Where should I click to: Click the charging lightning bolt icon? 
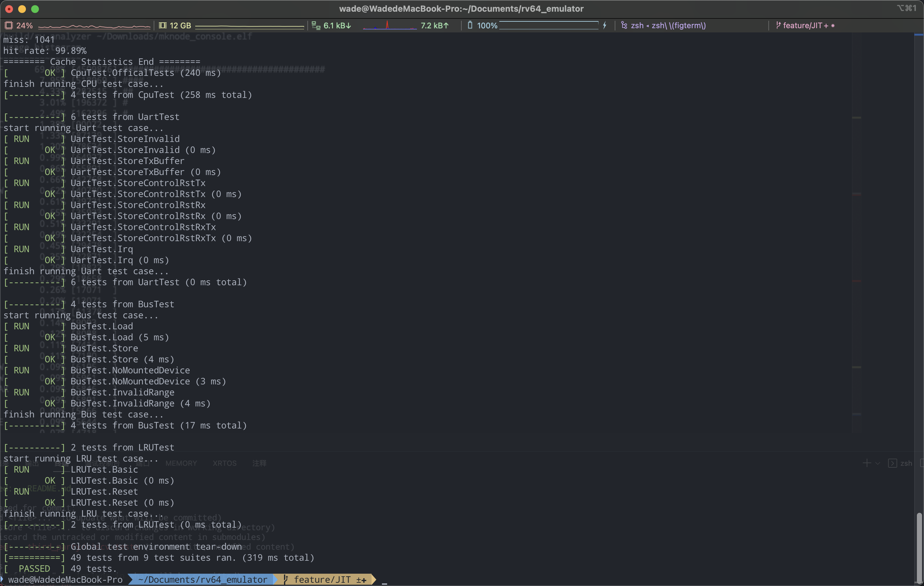(x=605, y=26)
